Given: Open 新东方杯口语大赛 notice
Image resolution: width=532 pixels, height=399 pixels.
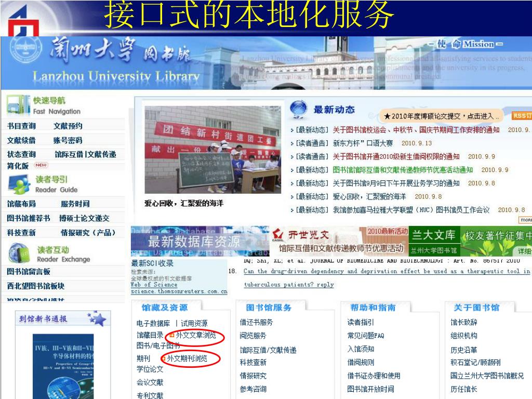Looking at the screenshot, I should point(363,143).
